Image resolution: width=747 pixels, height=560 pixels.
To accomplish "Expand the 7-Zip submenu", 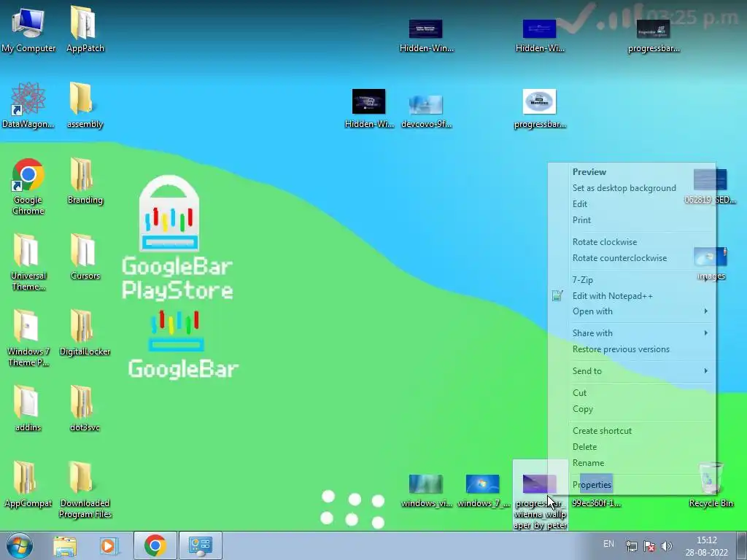I will [x=632, y=280].
